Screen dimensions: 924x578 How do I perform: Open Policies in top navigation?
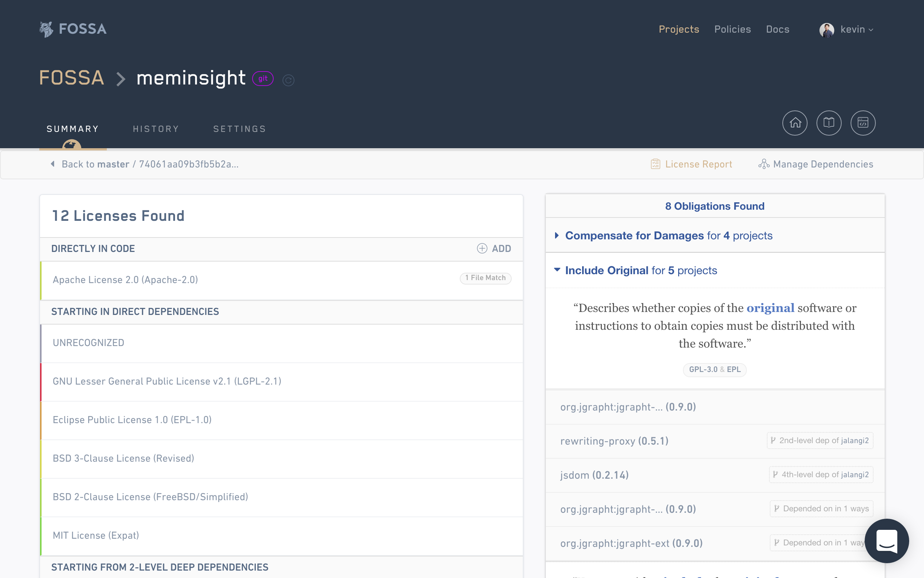coord(732,29)
